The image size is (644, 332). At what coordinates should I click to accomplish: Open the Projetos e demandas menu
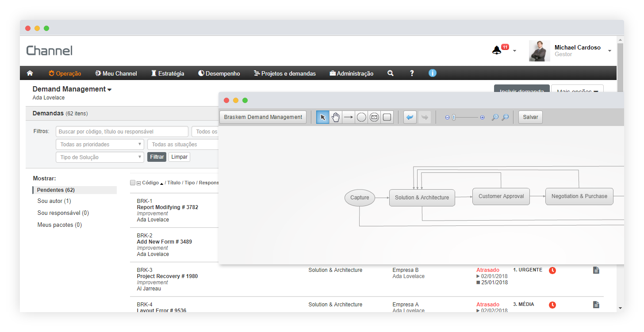(x=285, y=73)
